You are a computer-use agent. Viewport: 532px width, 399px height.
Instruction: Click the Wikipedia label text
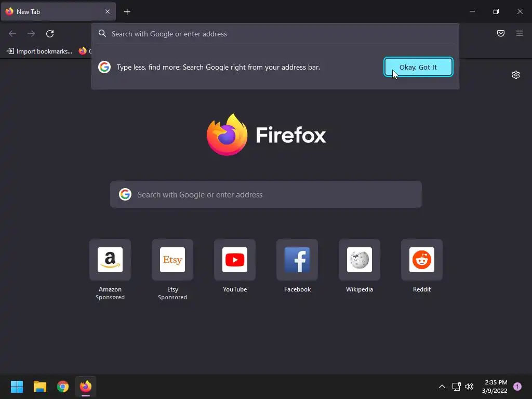pos(360,289)
